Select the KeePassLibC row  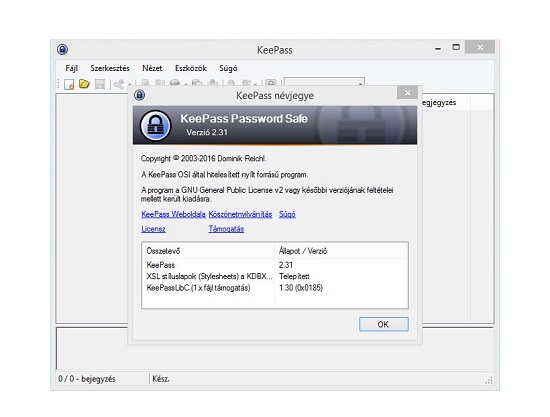point(275,288)
